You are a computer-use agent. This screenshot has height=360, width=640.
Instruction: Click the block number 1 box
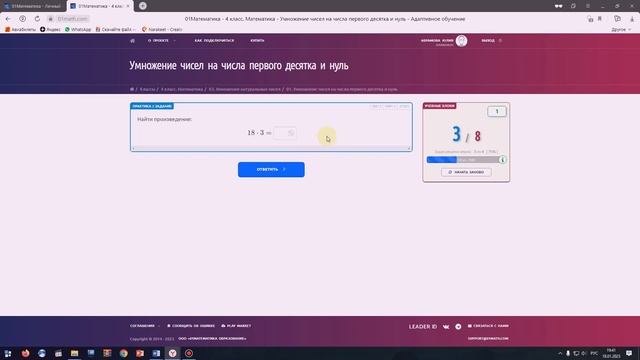coord(497,111)
